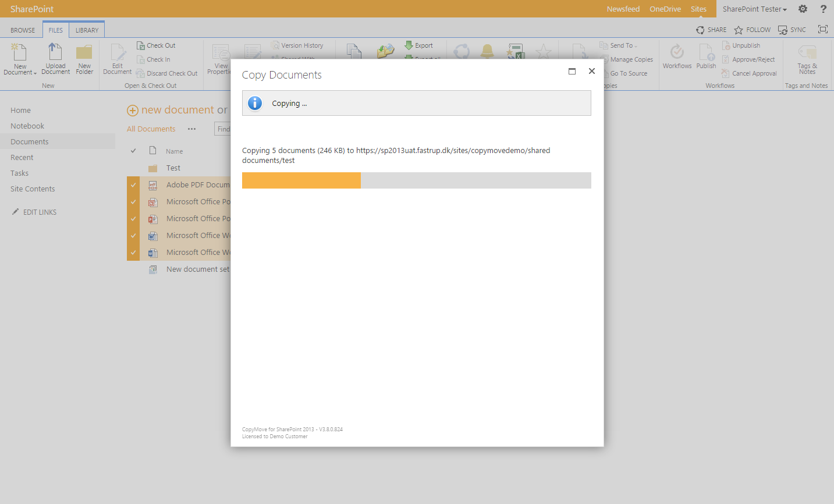Click the Follow star ribbon icon
Viewport: 834px width, 504px height.
pos(544,51)
